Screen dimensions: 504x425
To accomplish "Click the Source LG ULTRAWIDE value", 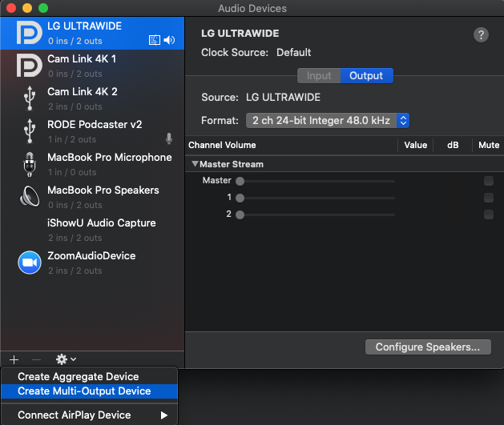I will click(x=283, y=98).
